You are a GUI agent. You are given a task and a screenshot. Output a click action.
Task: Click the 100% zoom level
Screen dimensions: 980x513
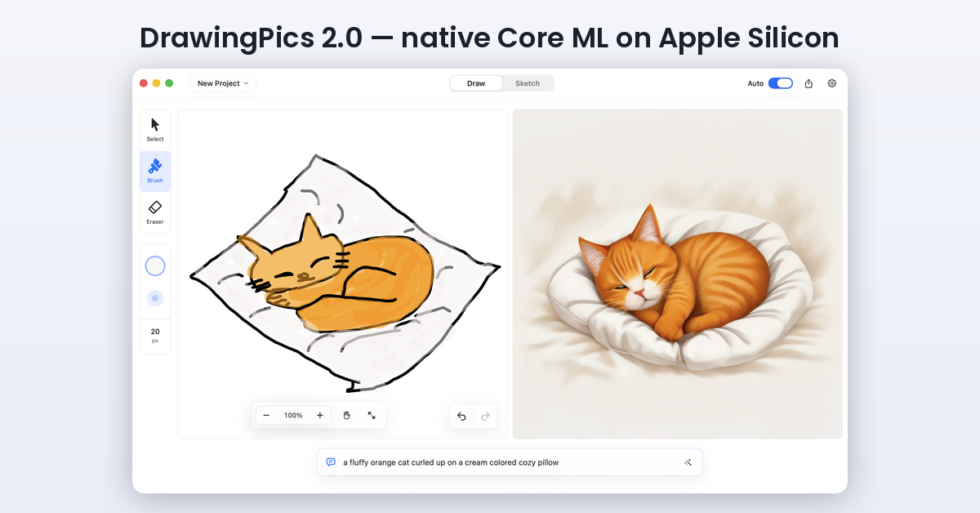[x=293, y=415]
